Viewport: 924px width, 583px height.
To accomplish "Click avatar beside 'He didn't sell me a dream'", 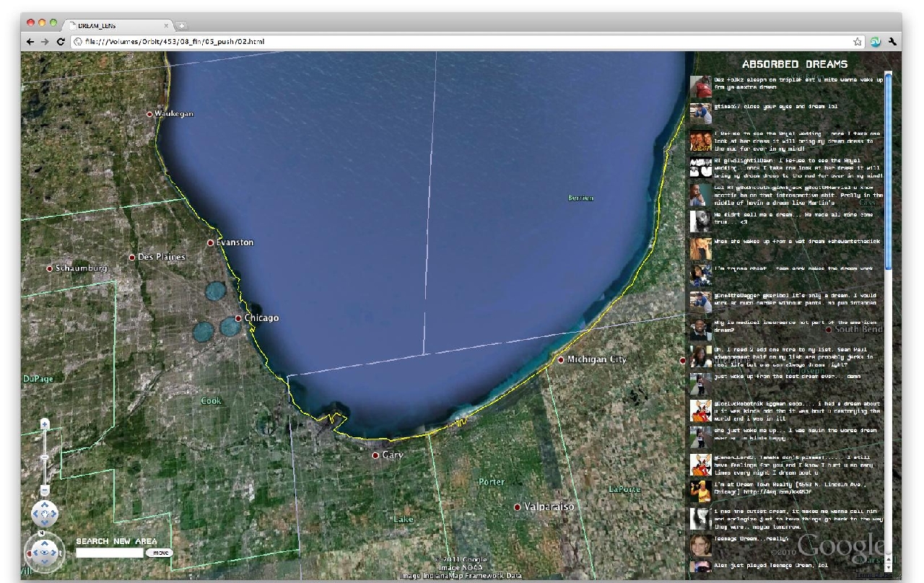I will 700,221.
